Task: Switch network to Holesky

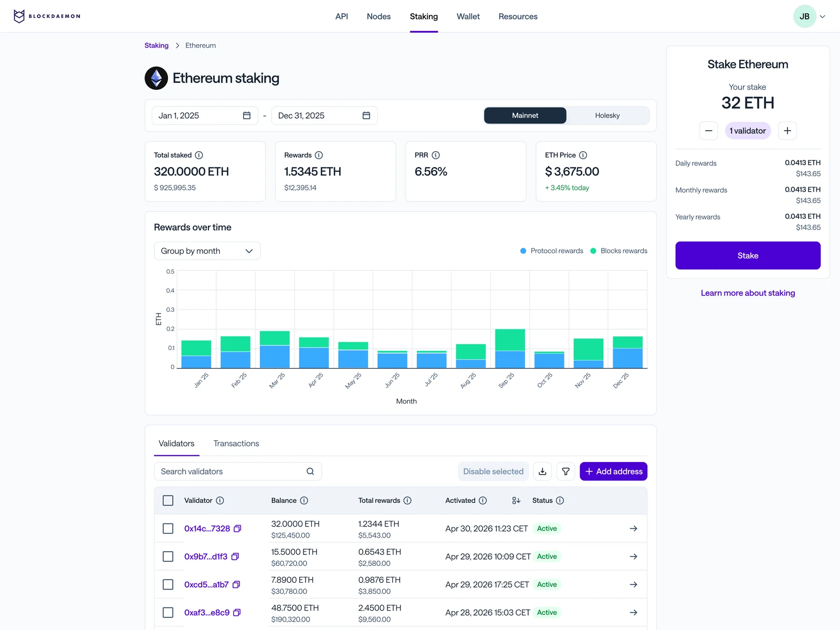Action: pyautogui.click(x=607, y=115)
